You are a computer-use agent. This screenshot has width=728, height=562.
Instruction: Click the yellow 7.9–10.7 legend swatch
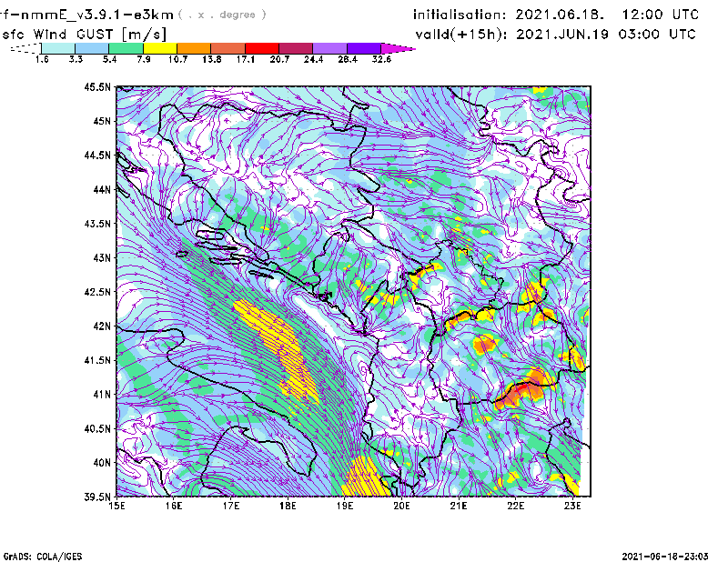pos(160,48)
